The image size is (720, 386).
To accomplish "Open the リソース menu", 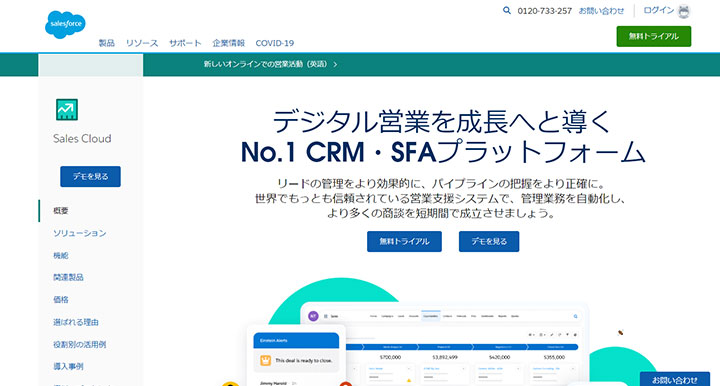I will point(142,43).
